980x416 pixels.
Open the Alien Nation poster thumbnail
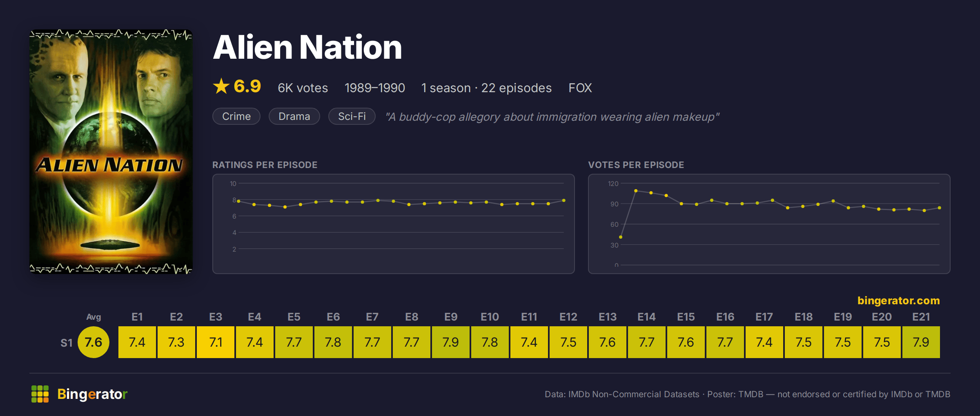tap(111, 152)
